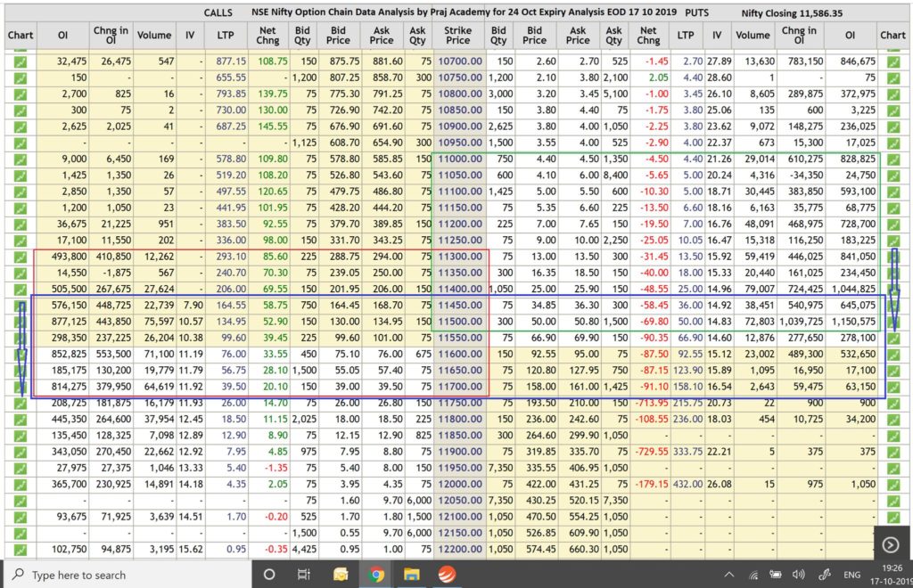Open Google Chrome from the taskbar
The width and height of the screenshot is (913, 588).
click(374, 575)
